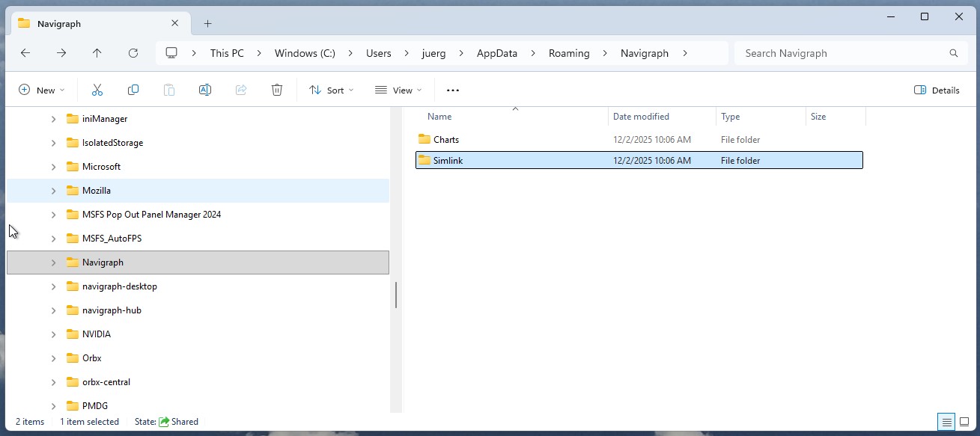Click the Rename icon in toolbar
The width and height of the screenshot is (980, 436).
coord(204,90)
